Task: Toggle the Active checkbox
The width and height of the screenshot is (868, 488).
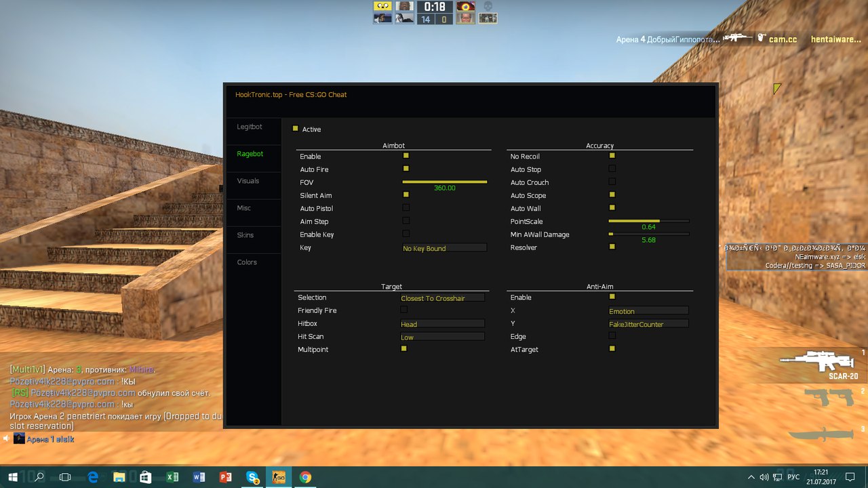Action: [295, 128]
